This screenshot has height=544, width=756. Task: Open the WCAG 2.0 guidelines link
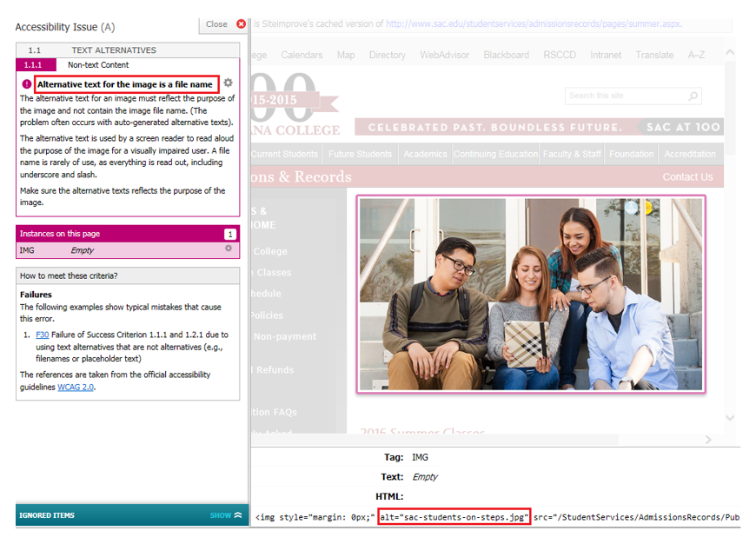76,387
